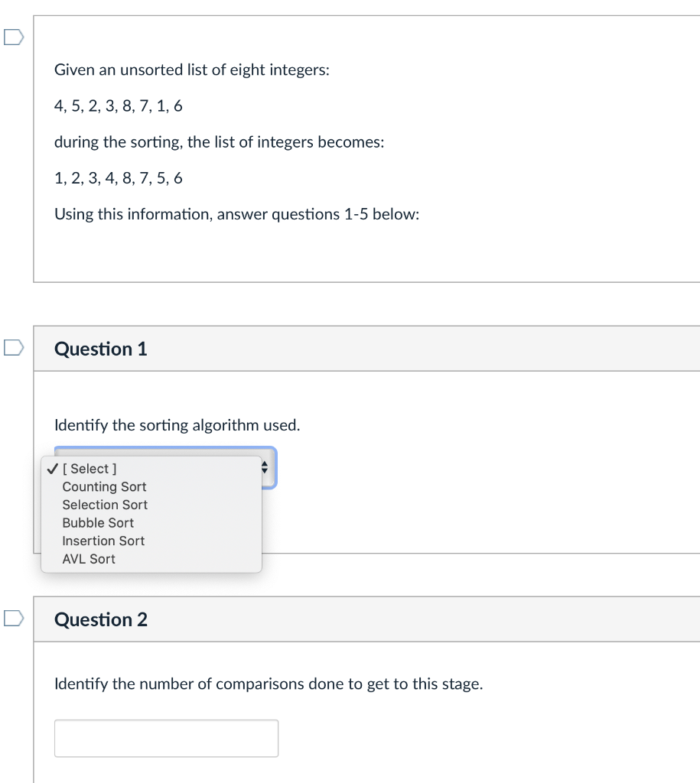Select 'Selection Sort' from the list
Viewport: 700px width, 783px height.
[104, 505]
